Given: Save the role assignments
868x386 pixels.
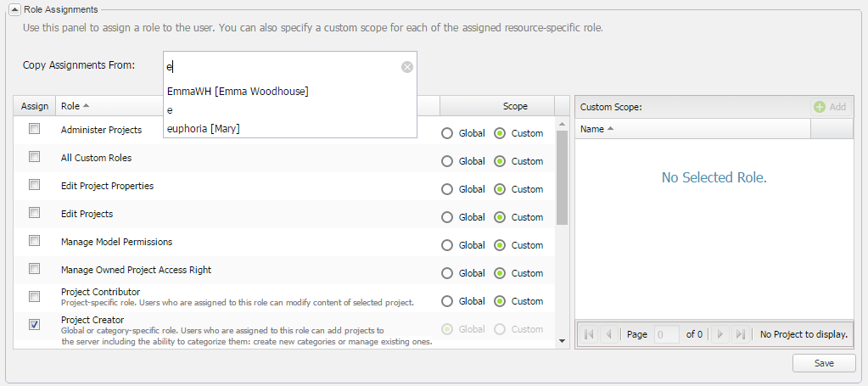Looking at the screenshot, I should [x=823, y=363].
